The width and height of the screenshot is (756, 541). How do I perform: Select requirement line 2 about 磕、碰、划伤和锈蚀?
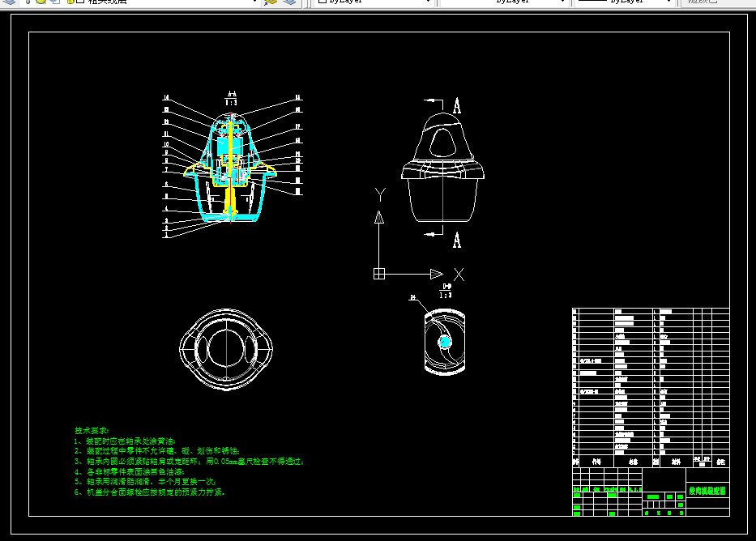[156, 451]
